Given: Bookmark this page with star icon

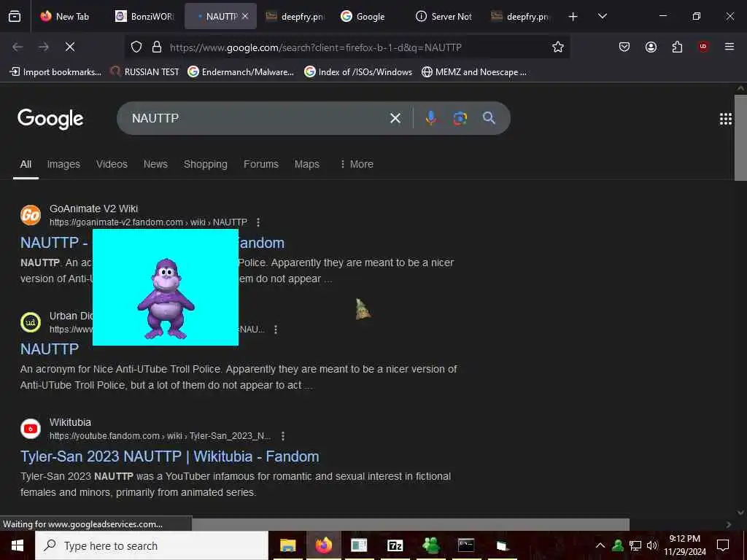Looking at the screenshot, I should [558, 47].
